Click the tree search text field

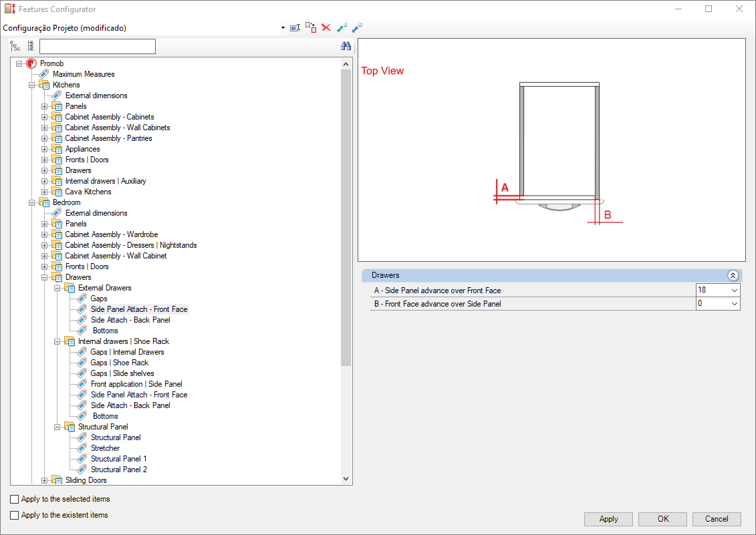point(98,46)
